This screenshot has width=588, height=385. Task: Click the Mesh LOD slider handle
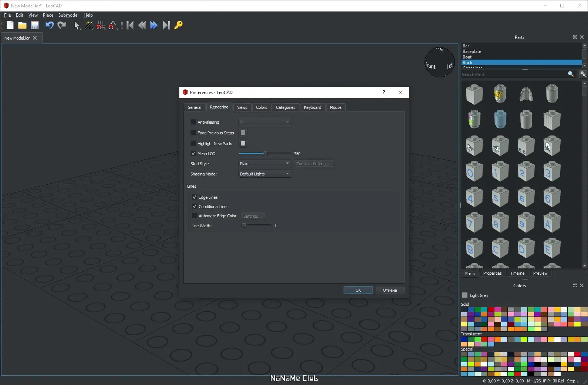pos(265,154)
